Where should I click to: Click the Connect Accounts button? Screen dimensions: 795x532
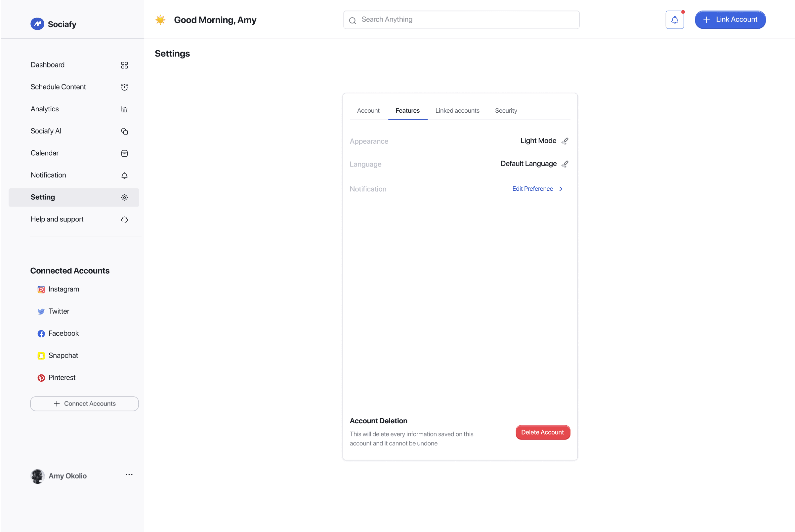(84, 403)
